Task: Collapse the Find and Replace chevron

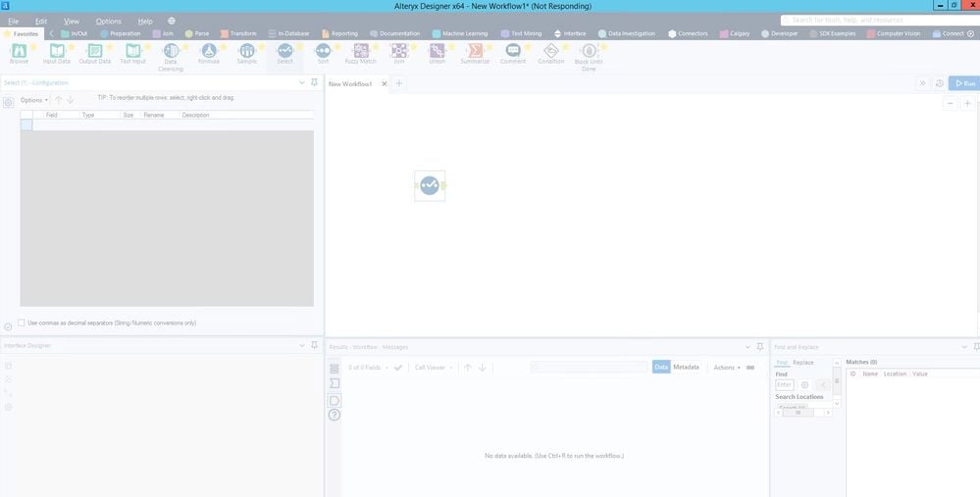Action: point(964,346)
